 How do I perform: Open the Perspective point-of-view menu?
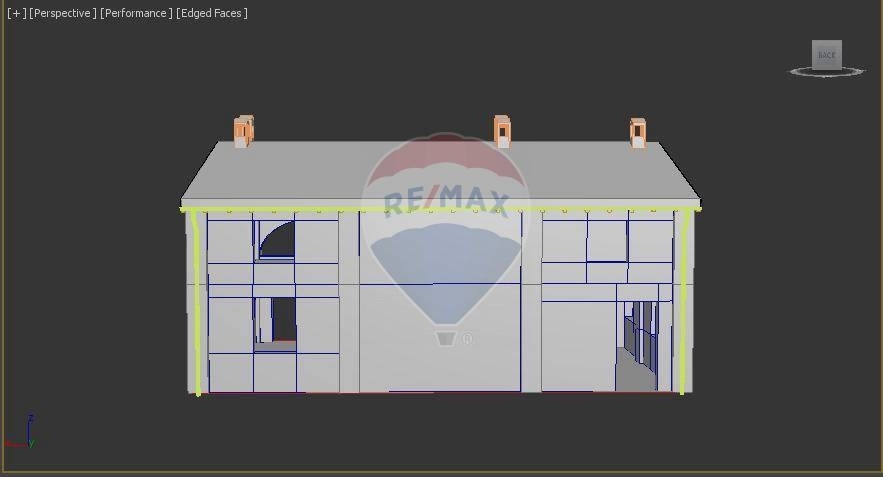(x=63, y=13)
